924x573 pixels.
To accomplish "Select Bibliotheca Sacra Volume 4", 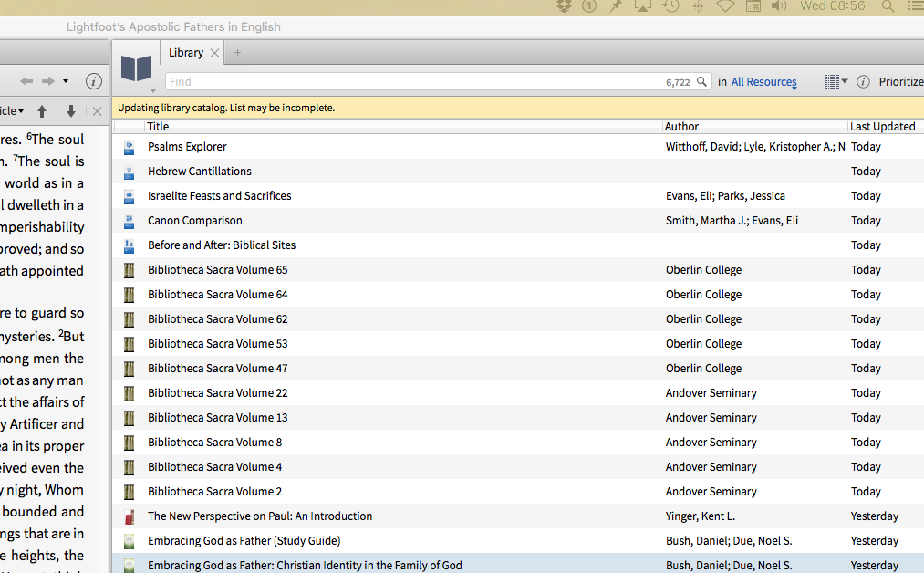I will [x=214, y=467].
